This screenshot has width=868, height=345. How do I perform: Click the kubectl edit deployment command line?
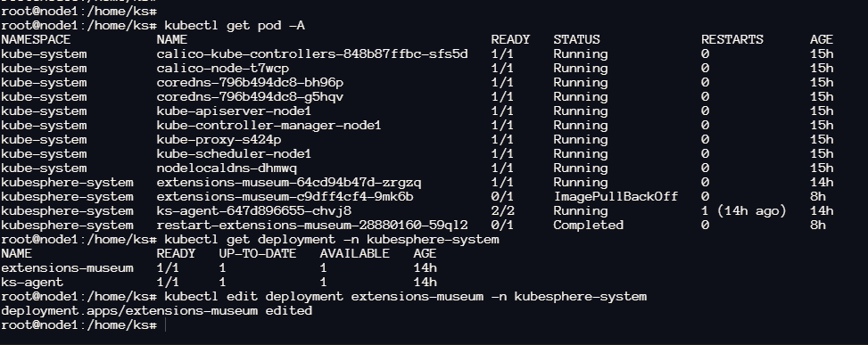point(405,297)
